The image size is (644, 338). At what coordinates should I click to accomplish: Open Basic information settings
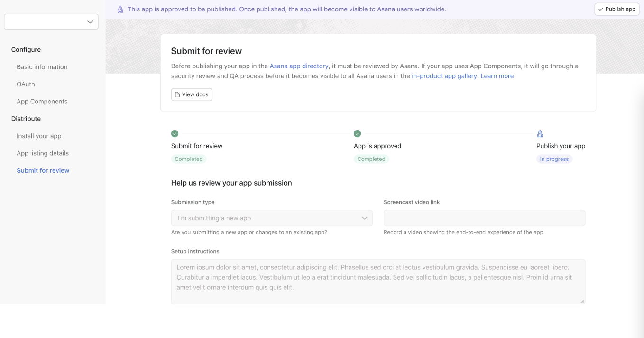pos(42,67)
